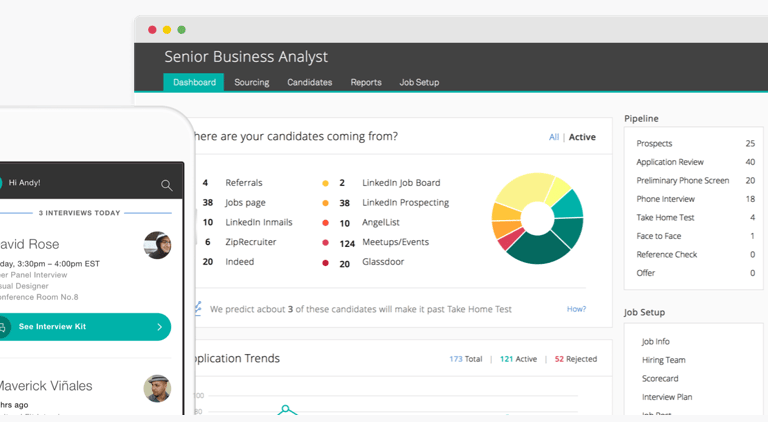Open Phone Interview pipeline stage

666,199
